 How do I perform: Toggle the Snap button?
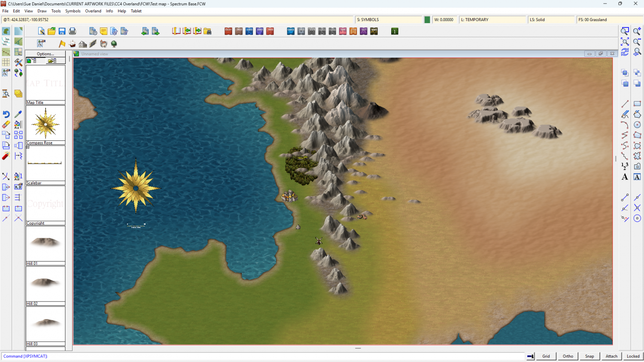(589, 356)
